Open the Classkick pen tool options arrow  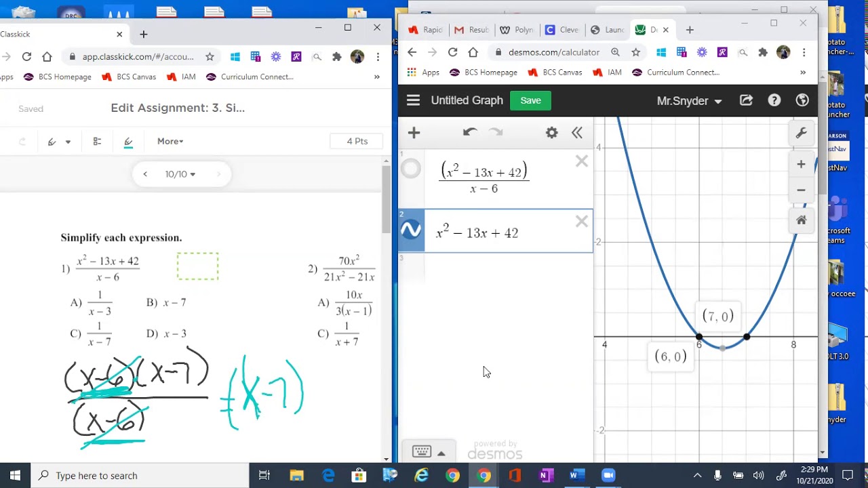point(68,142)
